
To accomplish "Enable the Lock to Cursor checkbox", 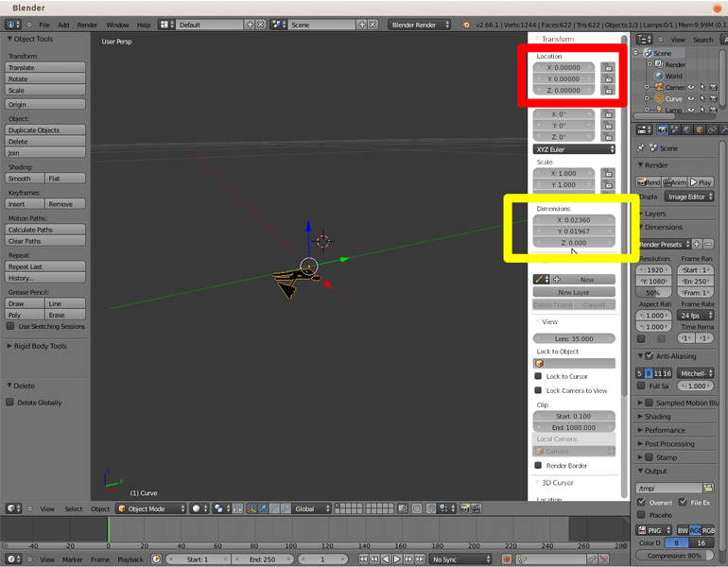I will click(x=538, y=376).
